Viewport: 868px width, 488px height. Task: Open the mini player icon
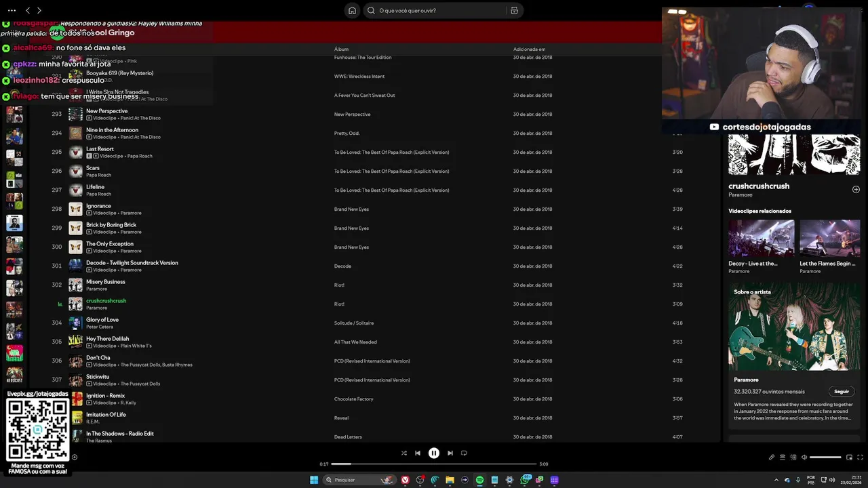(849, 457)
